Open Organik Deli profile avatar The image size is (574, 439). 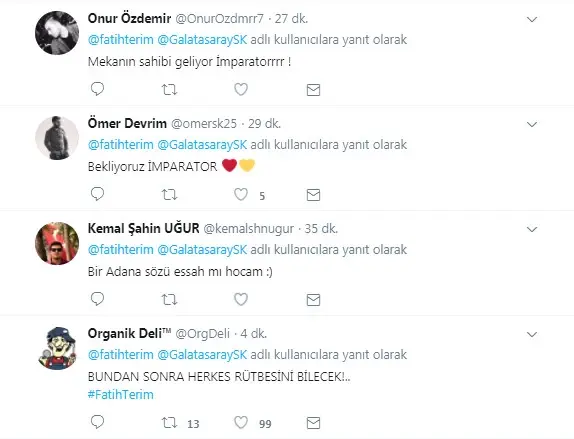click(57, 348)
